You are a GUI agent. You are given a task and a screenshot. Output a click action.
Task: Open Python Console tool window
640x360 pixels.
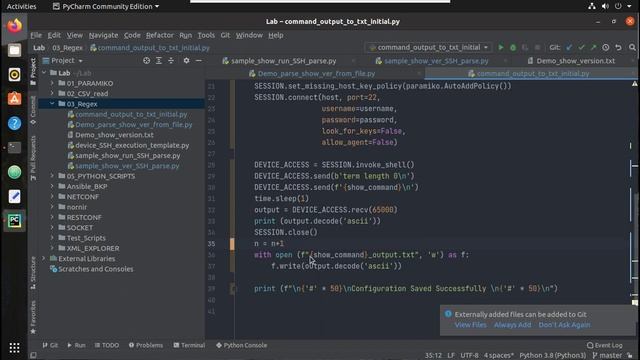coord(241,345)
